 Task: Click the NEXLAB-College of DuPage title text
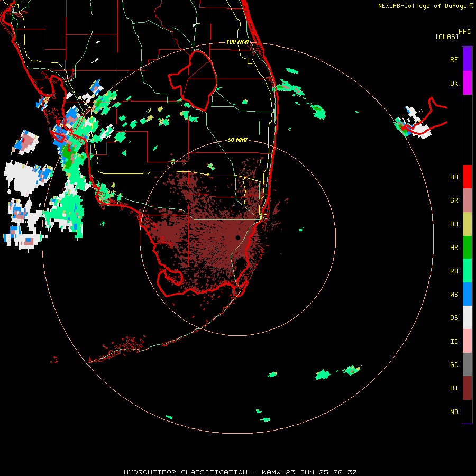(423, 6)
